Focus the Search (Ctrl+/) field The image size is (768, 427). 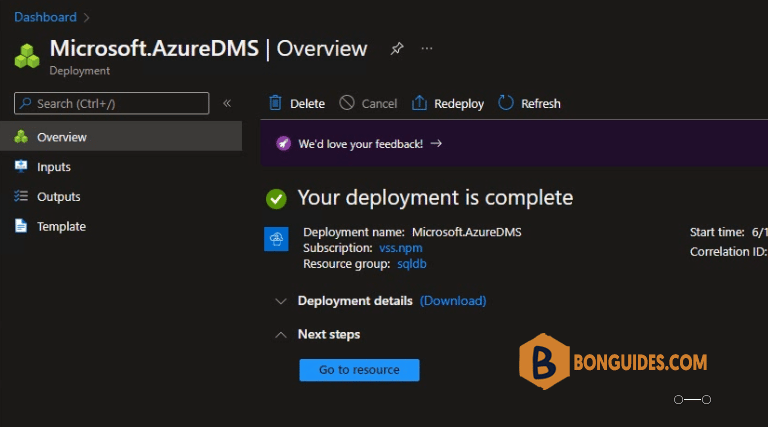(112, 103)
